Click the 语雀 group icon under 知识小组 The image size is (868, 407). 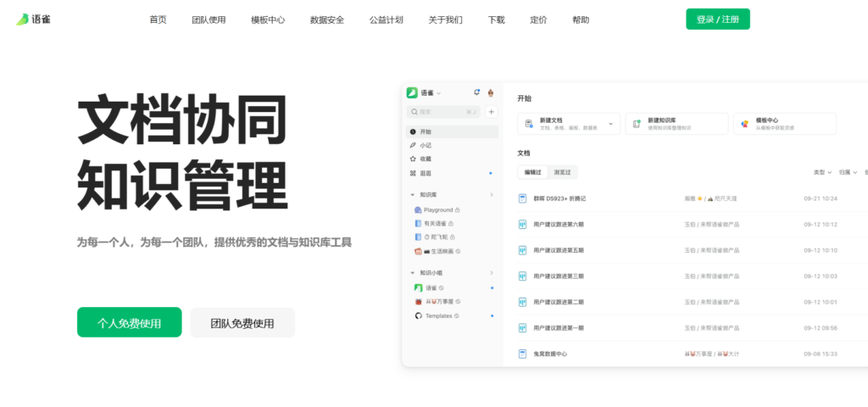pos(418,288)
